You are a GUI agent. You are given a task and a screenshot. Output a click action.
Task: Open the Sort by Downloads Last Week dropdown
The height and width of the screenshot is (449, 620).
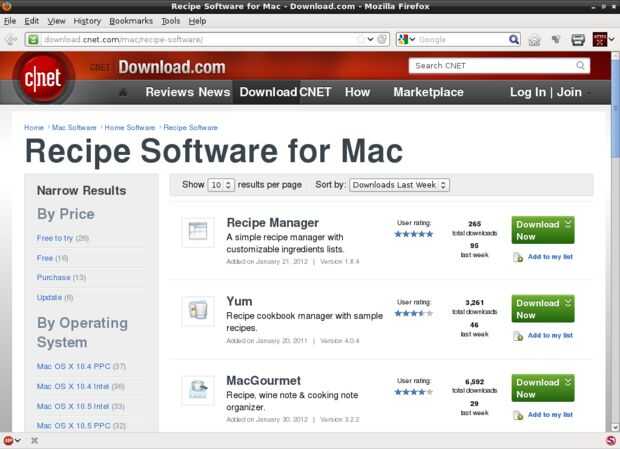pos(399,185)
